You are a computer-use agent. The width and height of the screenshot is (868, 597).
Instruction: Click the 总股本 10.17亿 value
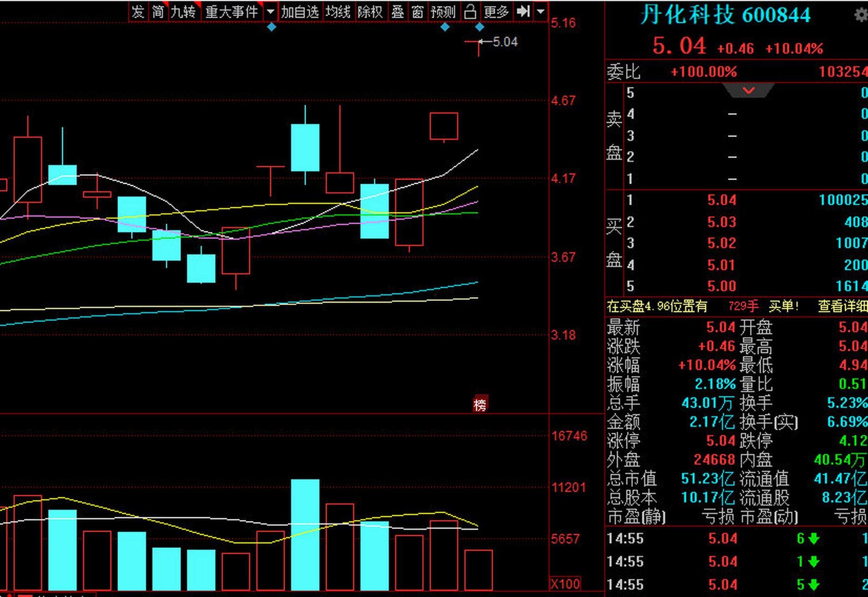pyautogui.click(x=708, y=498)
